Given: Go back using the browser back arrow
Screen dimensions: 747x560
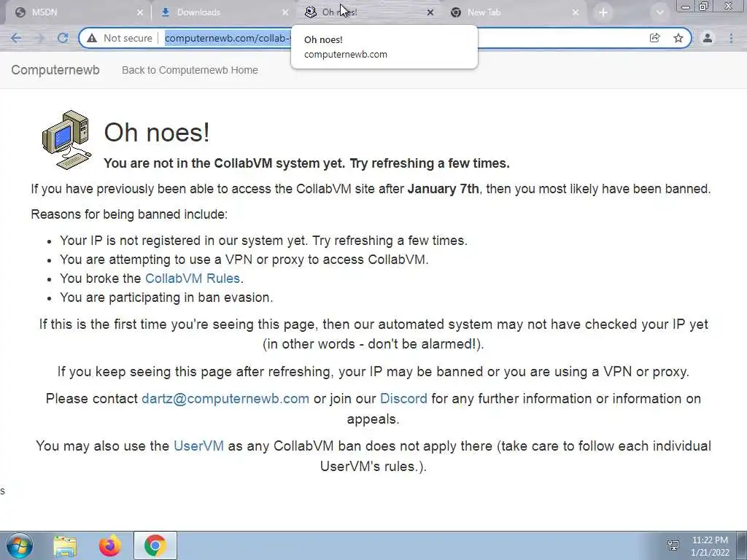Looking at the screenshot, I should point(16,38).
